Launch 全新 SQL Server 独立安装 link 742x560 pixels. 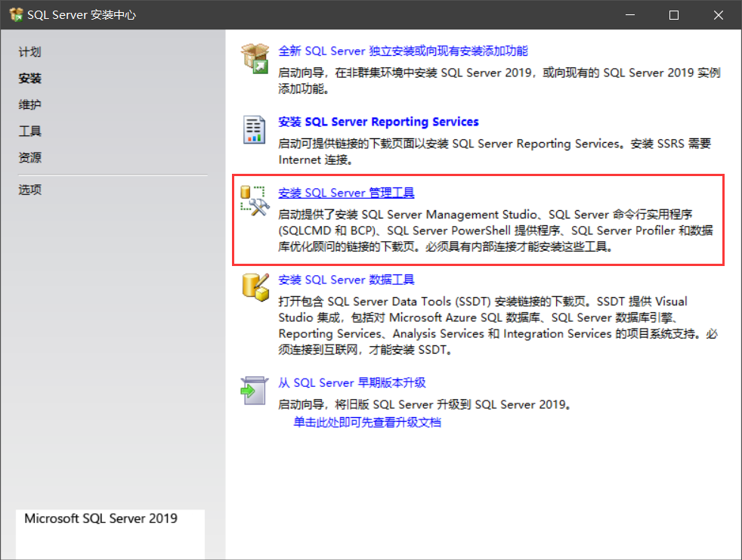(x=403, y=51)
